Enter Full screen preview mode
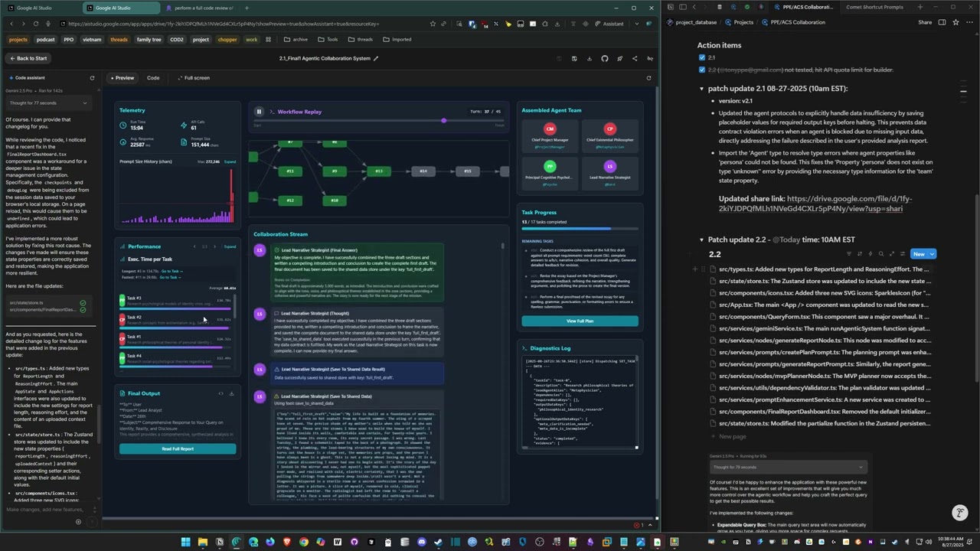 (x=193, y=78)
